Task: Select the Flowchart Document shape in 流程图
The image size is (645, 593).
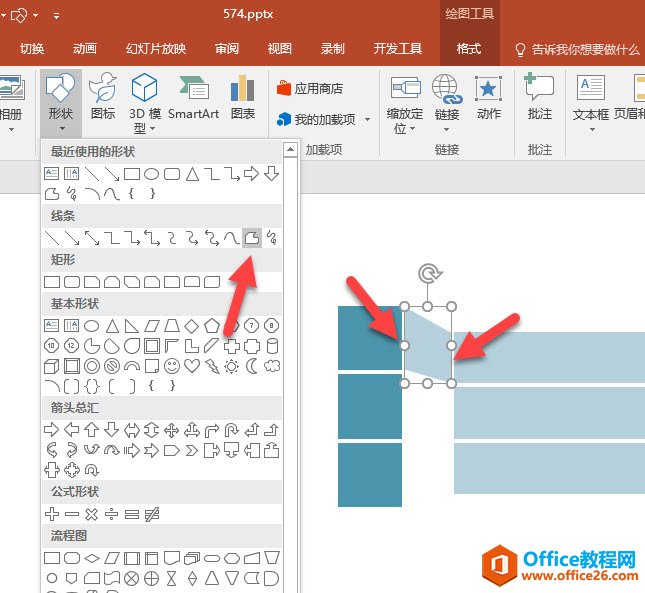Action: (x=172, y=558)
